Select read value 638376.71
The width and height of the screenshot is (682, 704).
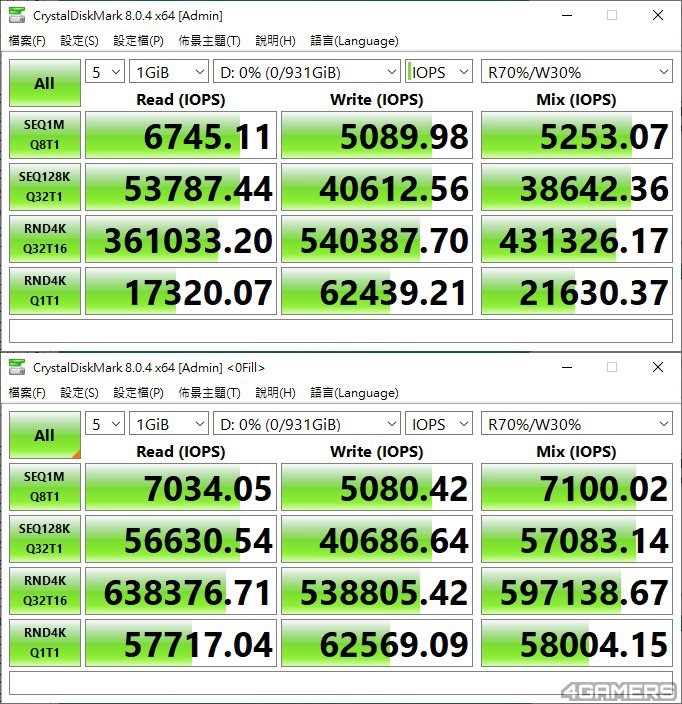pyautogui.click(x=181, y=591)
